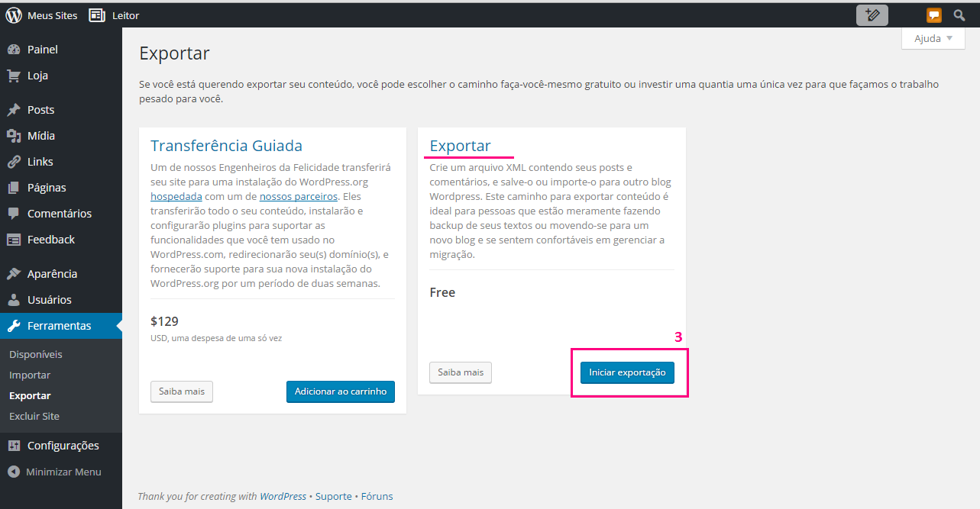Viewport: 980px width, 509px height.
Task: Click the Transferência Guiada heading
Action: coord(226,146)
